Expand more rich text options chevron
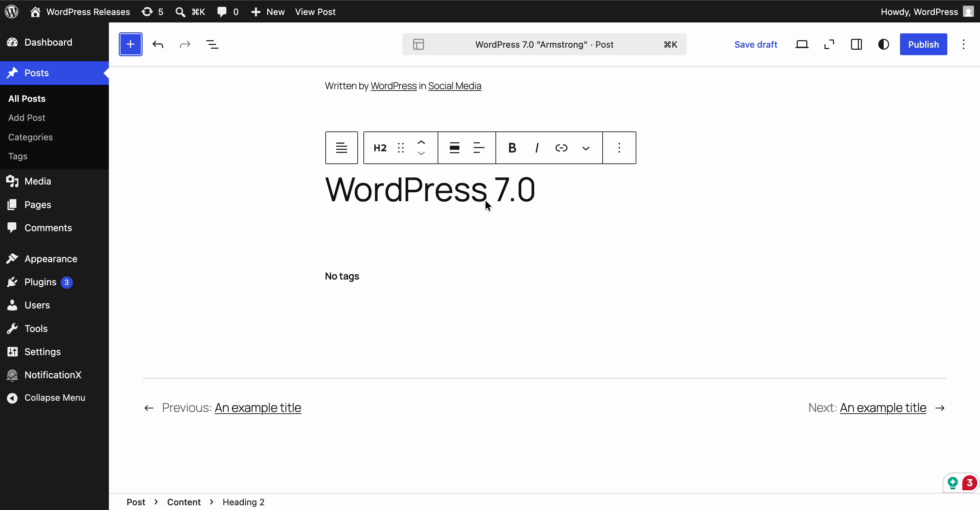980x510 pixels. point(586,148)
